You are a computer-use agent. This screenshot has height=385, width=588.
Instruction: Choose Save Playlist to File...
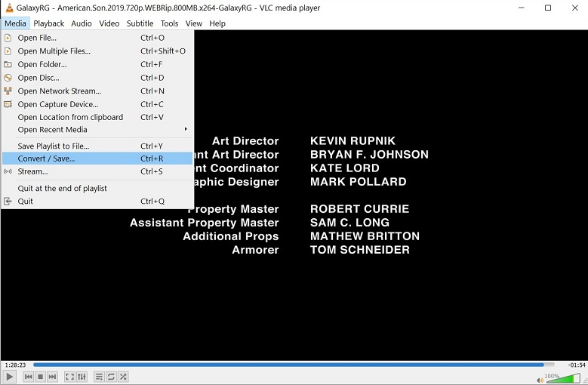tap(97, 146)
